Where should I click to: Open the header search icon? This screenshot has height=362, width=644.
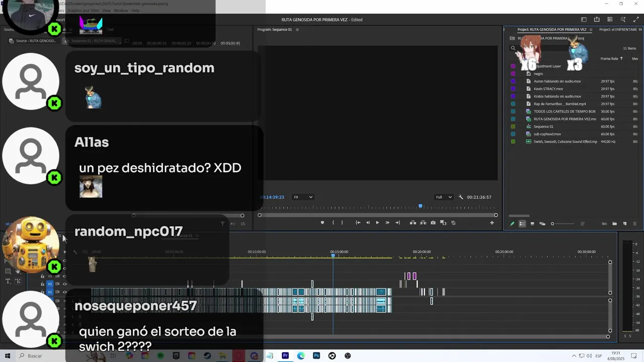(x=623, y=20)
